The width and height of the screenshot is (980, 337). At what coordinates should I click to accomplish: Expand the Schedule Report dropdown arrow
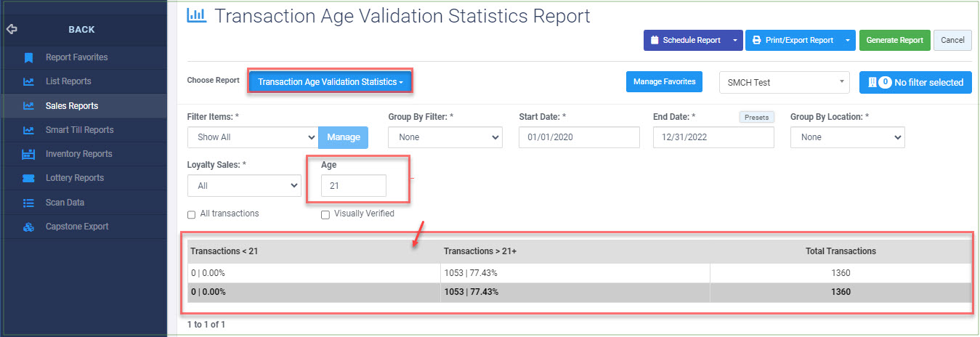pyautogui.click(x=734, y=41)
